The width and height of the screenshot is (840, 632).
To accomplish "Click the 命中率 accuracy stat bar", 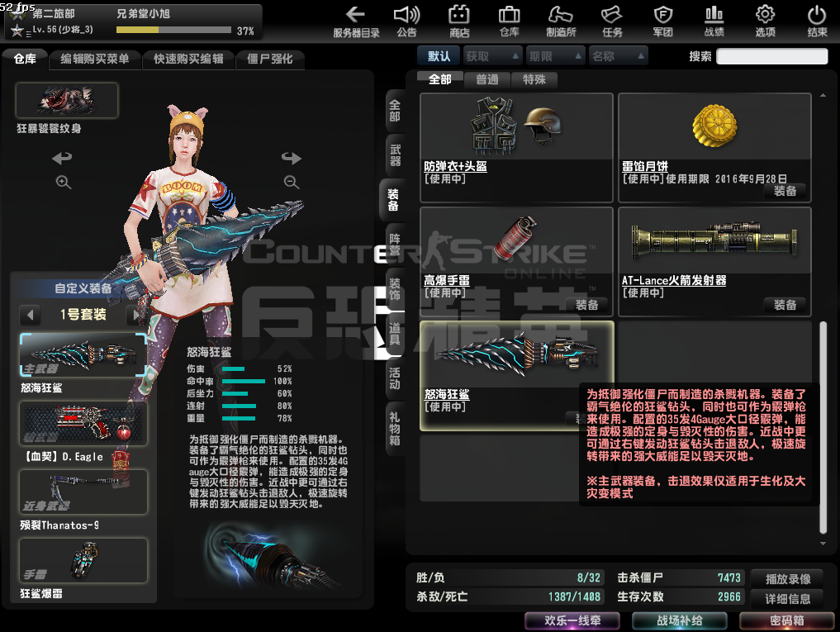I will pos(243,381).
